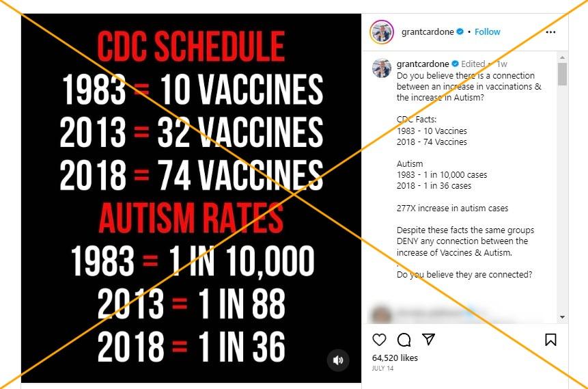Save post with bookmark icon
The height and width of the screenshot is (389, 588).
550,340
